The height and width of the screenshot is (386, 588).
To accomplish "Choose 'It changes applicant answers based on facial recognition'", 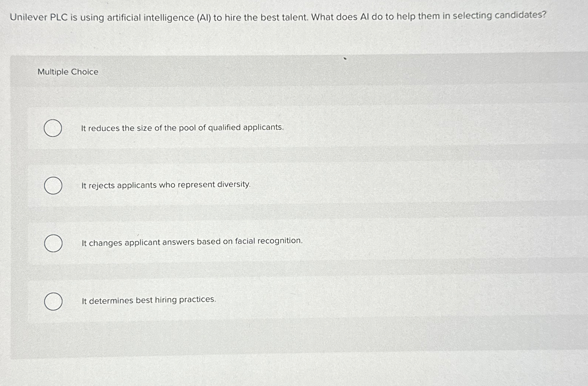I will pyautogui.click(x=192, y=242).
